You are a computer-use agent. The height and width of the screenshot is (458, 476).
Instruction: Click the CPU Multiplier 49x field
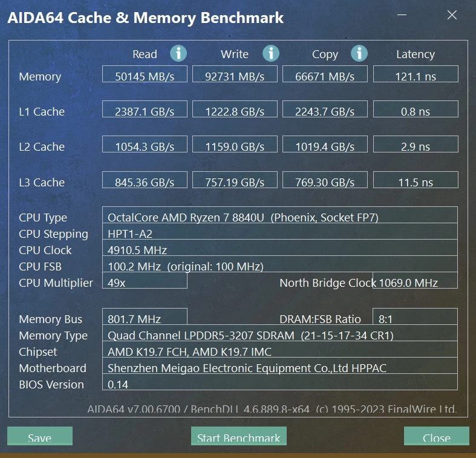tap(145, 281)
